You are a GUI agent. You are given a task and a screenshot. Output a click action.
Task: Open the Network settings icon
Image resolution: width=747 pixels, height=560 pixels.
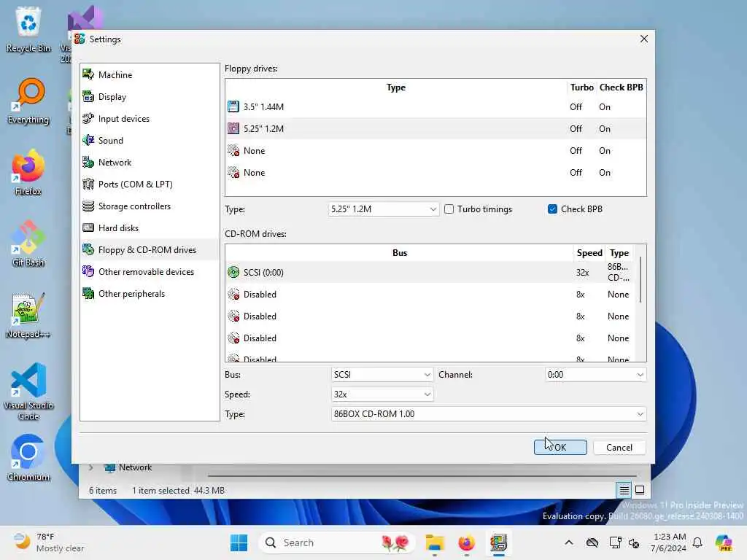click(x=88, y=162)
